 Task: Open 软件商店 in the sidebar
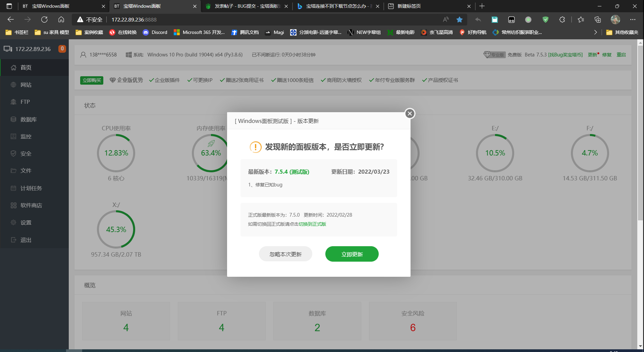pyautogui.click(x=34, y=205)
